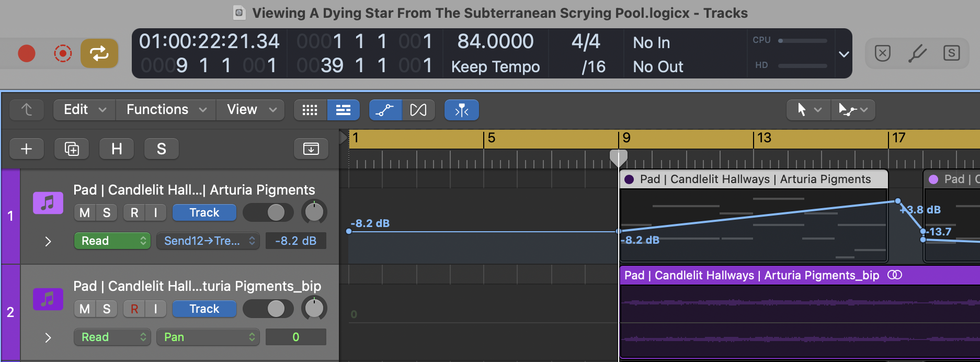
Task: Select the Pigments_bip audio region title
Action: tap(751, 275)
